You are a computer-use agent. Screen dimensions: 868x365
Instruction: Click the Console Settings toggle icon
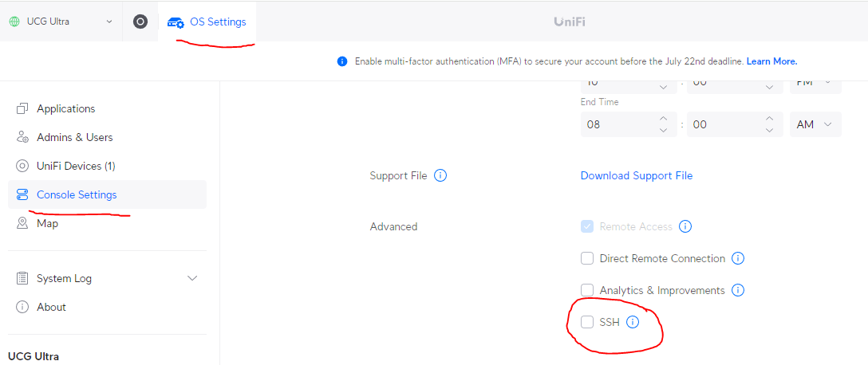pos(22,194)
